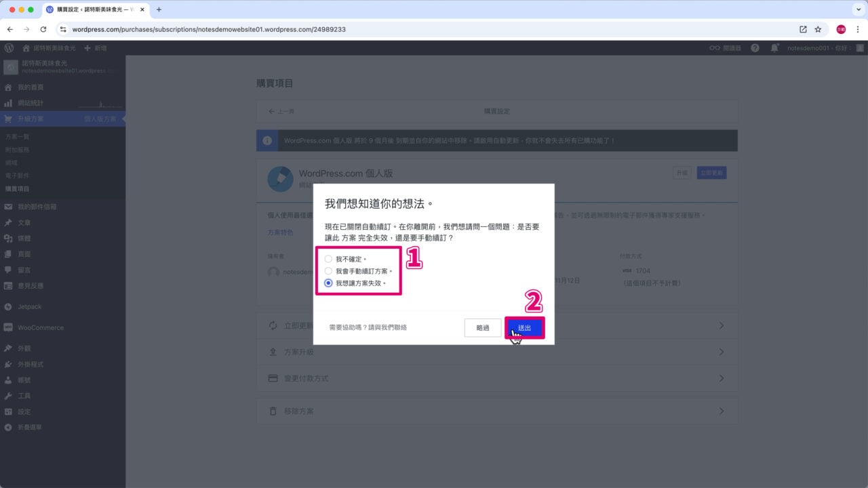Screen dimensions: 868x488
Task: Expand the 移除方案 row
Action: coord(497,411)
